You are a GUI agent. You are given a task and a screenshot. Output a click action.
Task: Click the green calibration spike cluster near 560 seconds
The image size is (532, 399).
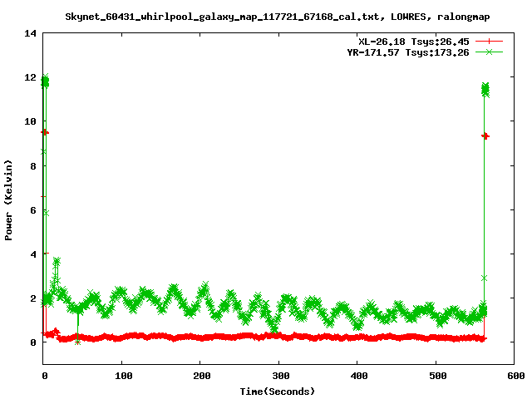(x=485, y=90)
